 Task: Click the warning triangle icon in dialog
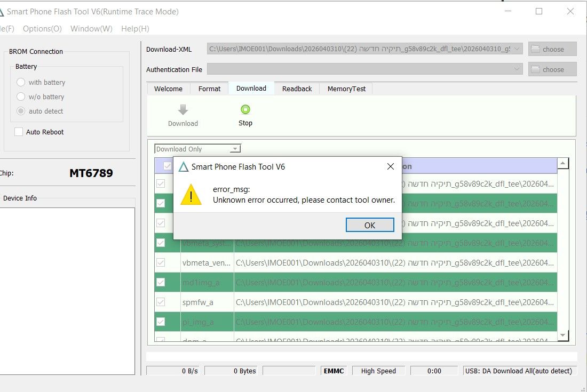point(191,195)
